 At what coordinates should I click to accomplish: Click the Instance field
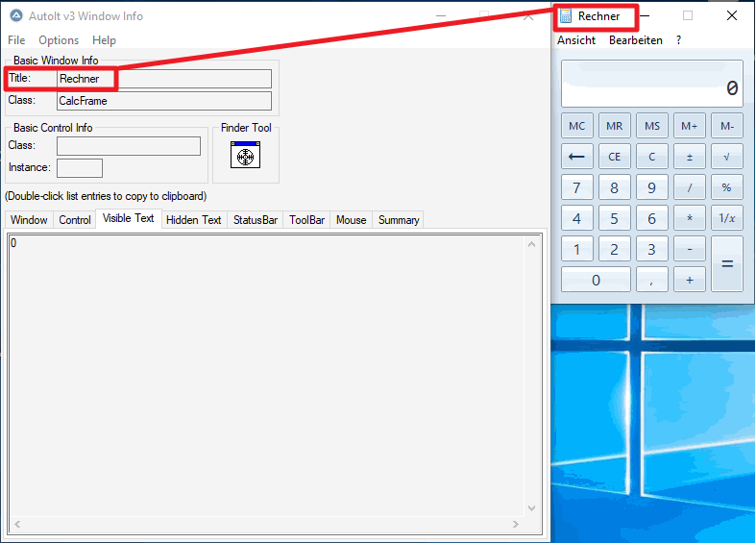pos(80,168)
